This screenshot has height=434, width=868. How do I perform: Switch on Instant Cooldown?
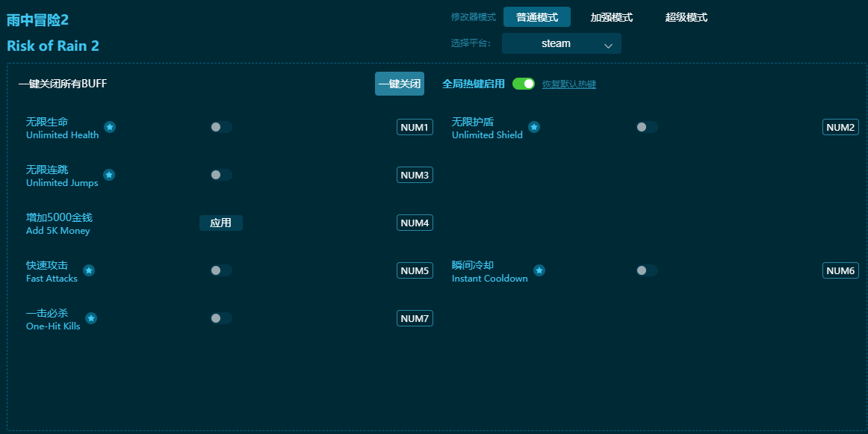(x=646, y=270)
